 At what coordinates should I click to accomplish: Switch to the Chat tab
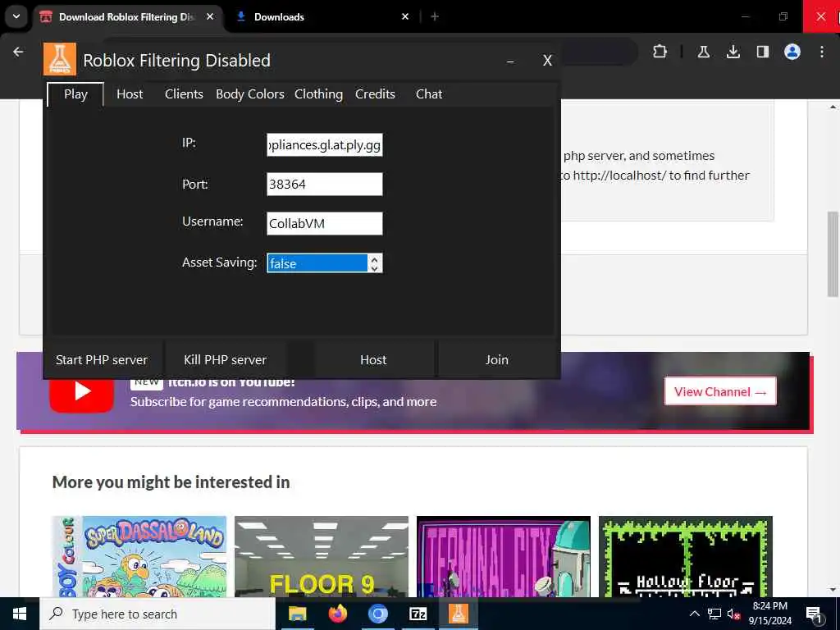[428, 94]
